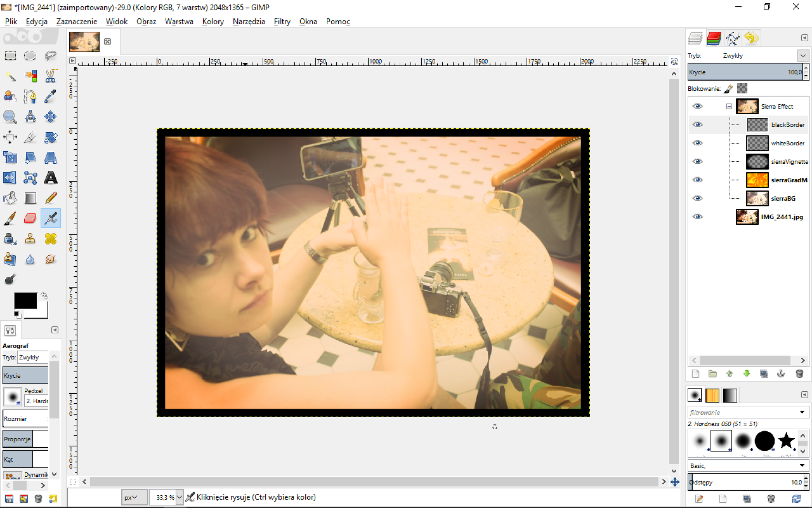
Task: Duplicate the current layer icon
Action: [x=764, y=374]
